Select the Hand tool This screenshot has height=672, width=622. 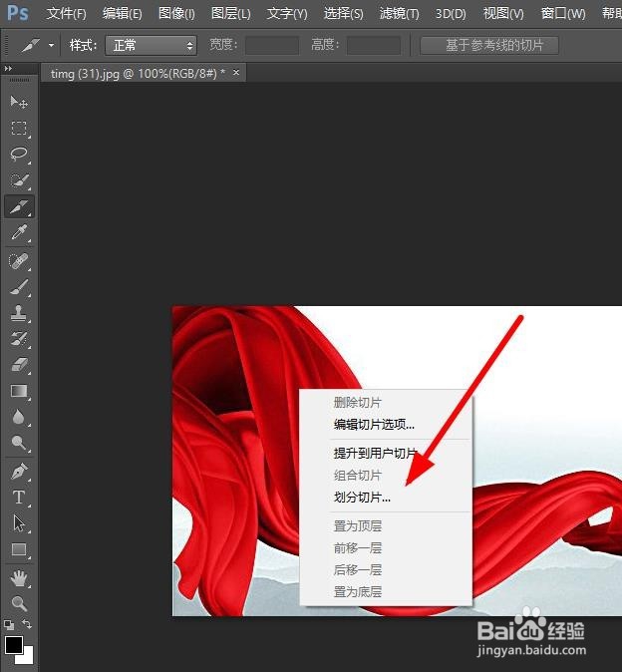pos(19,578)
